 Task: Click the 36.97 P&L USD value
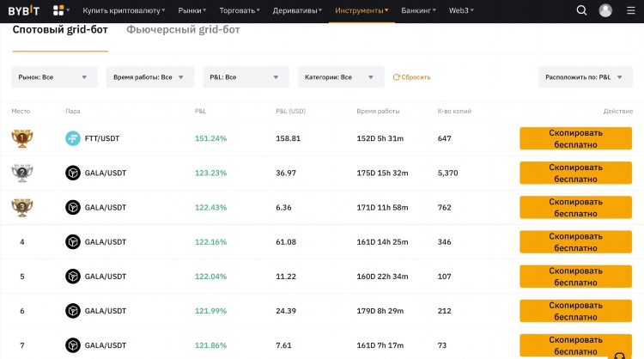point(286,173)
